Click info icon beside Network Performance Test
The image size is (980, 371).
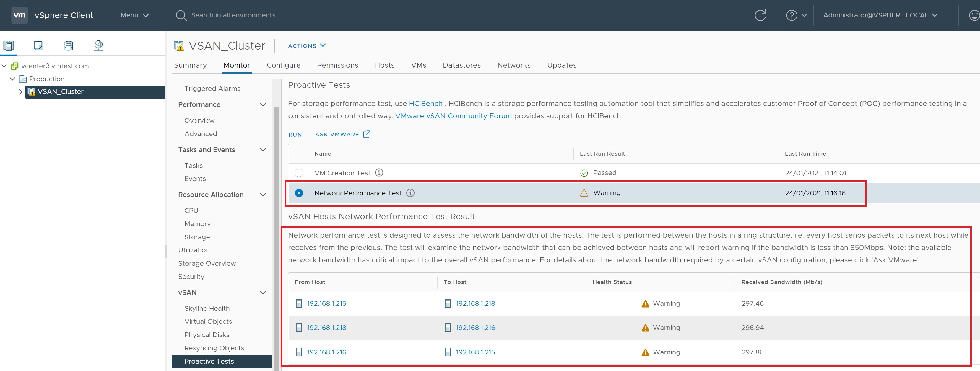pyautogui.click(x=410, y=193)
